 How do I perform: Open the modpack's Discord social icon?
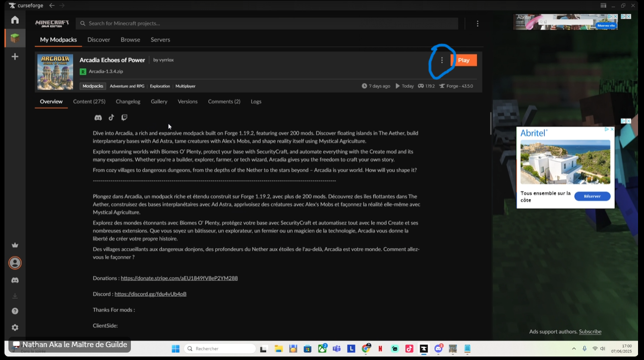[98, 117]
